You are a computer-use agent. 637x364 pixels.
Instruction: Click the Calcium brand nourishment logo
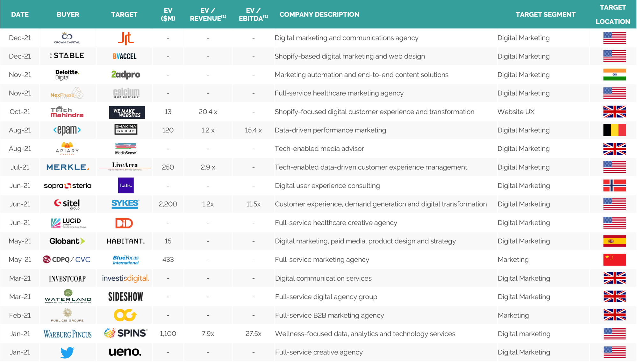click(126, 93)
